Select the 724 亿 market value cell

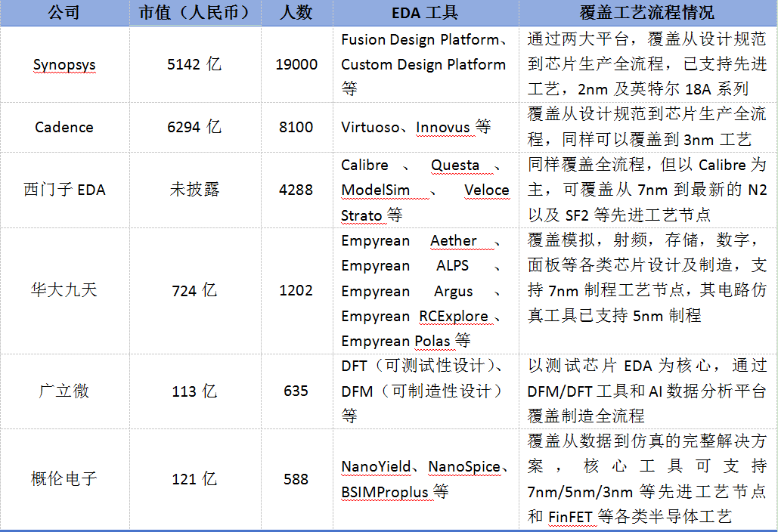pyautogui.click(x=195, y=290)
